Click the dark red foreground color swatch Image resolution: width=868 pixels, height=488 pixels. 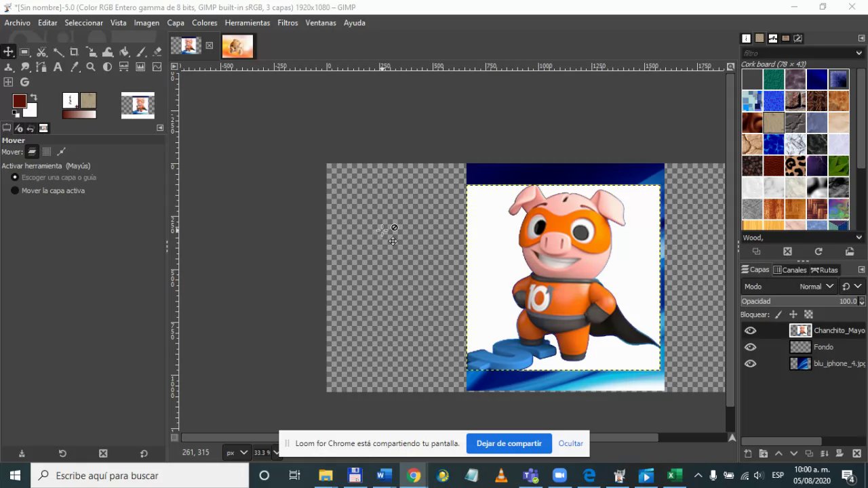19,102
